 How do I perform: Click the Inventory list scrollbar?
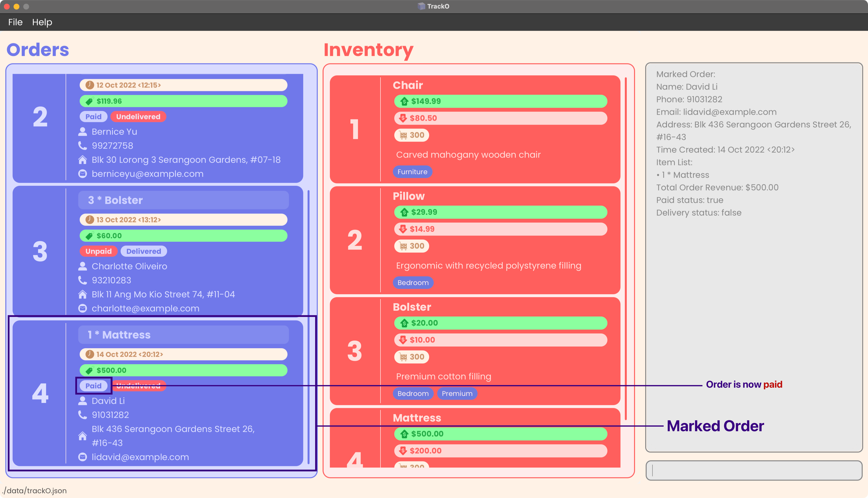pyautogui.click(x=626, y=248)
